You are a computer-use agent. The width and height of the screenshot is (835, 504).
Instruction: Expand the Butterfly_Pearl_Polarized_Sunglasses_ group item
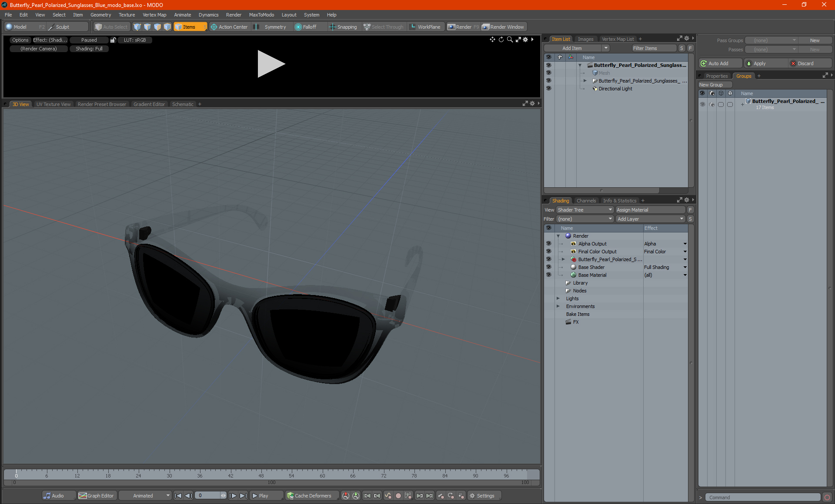point(585,81)
